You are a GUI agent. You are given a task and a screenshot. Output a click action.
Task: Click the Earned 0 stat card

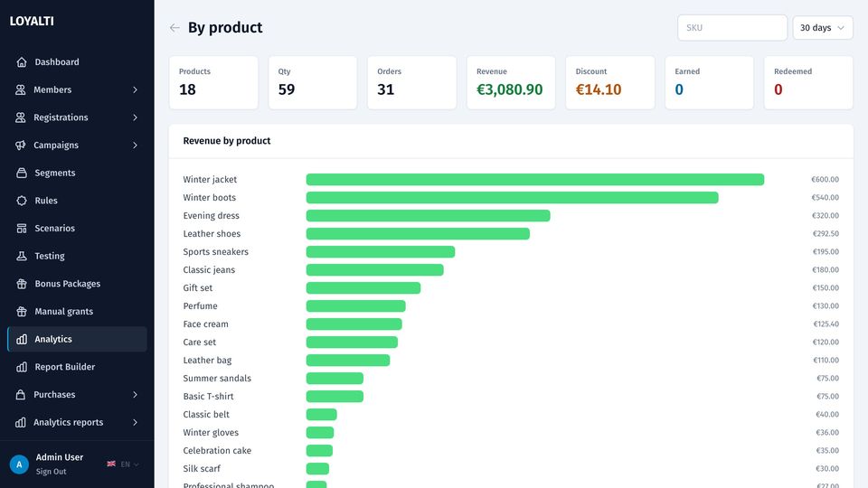709,82
